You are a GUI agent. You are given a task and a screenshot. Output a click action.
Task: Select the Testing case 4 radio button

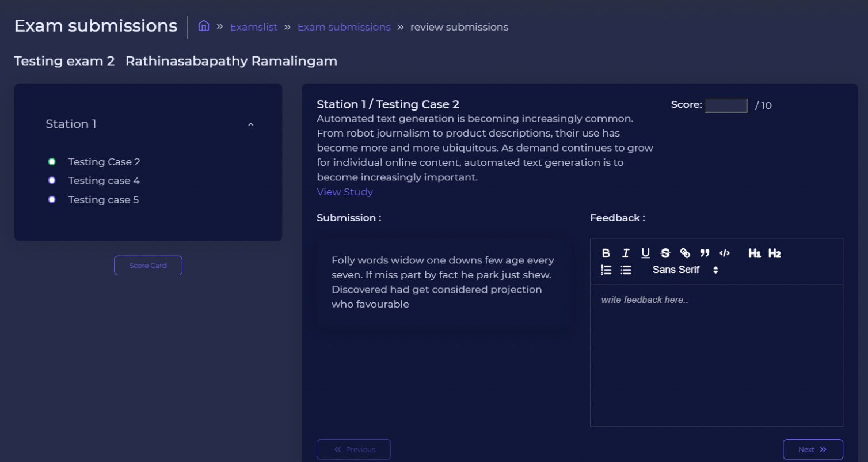tap(52, 180)
